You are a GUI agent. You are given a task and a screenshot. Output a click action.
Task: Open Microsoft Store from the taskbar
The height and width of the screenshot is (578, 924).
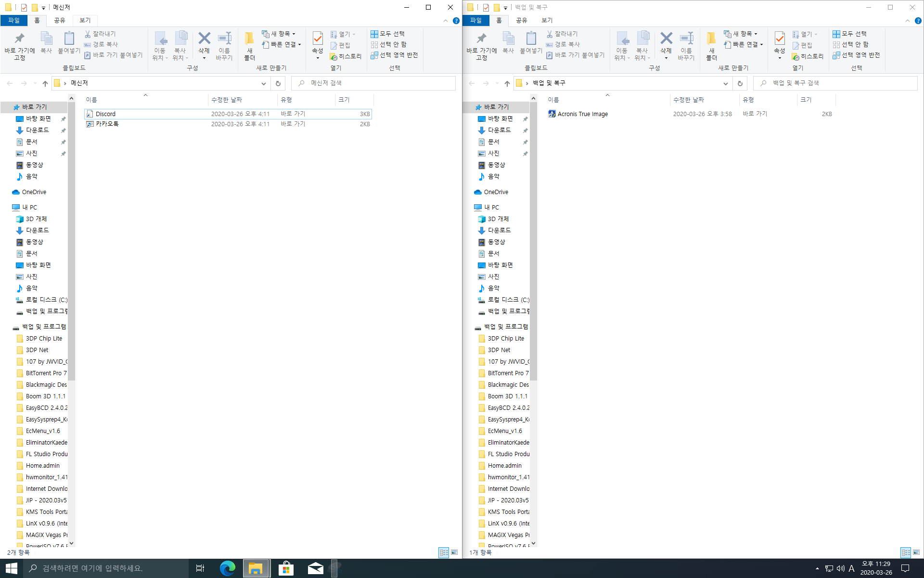tap(286, 568)
